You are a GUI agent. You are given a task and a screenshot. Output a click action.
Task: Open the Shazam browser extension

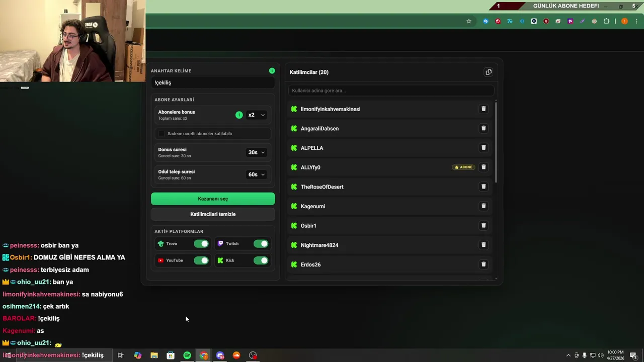click(x=486, y=21)
